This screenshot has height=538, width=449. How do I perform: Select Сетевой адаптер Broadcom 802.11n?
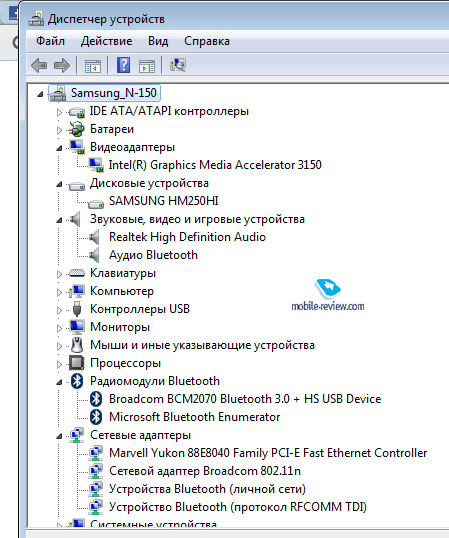click(205, 471)
